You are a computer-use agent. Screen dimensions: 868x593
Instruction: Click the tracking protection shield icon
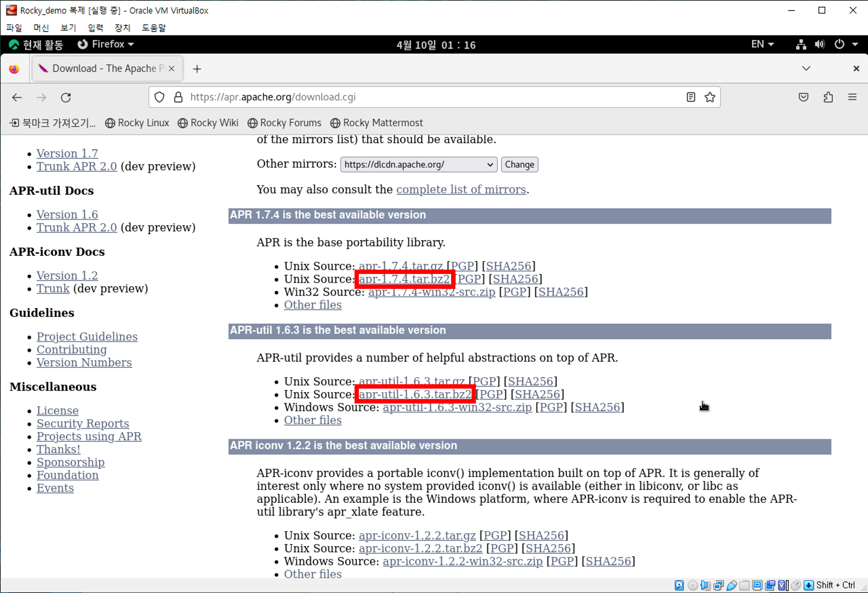(160, 97)
